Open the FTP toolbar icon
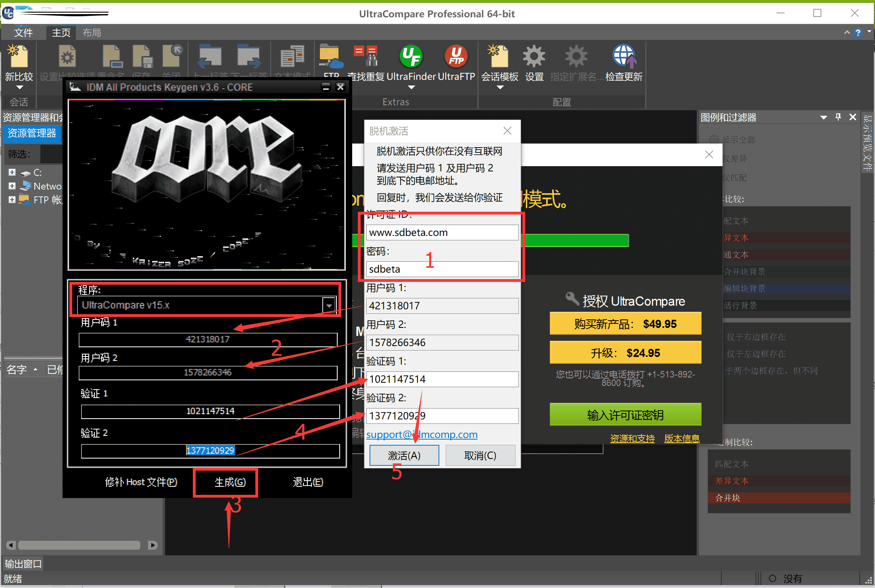 pos(331,57)
